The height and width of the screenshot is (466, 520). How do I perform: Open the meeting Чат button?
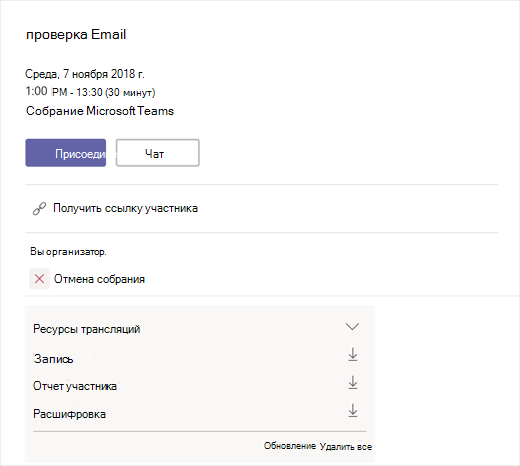158,153
